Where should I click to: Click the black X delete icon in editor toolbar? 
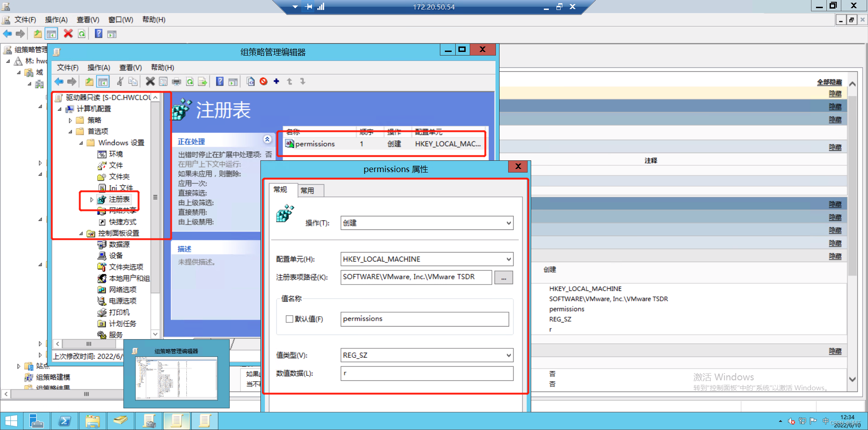tap(150, 81)
